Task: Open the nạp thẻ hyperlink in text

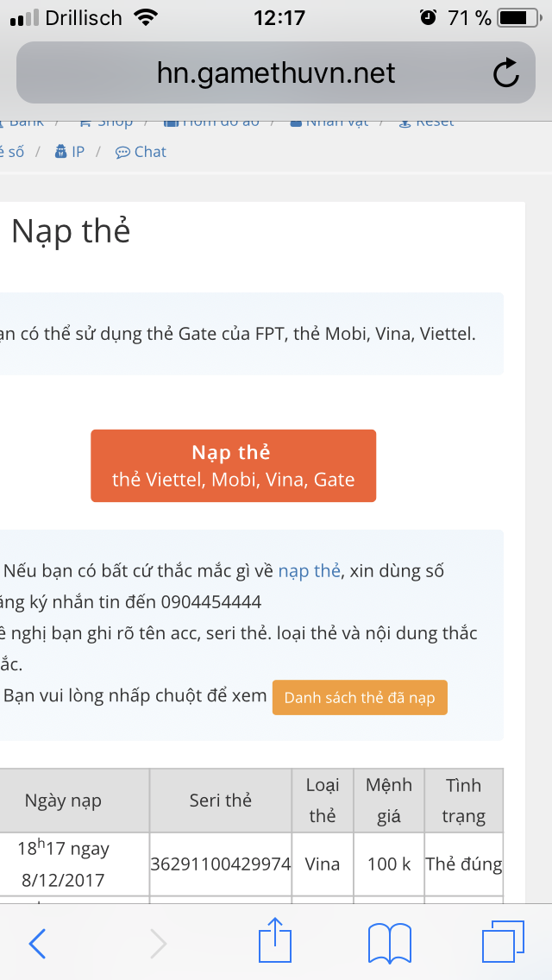Action: (x=309, y=570)
